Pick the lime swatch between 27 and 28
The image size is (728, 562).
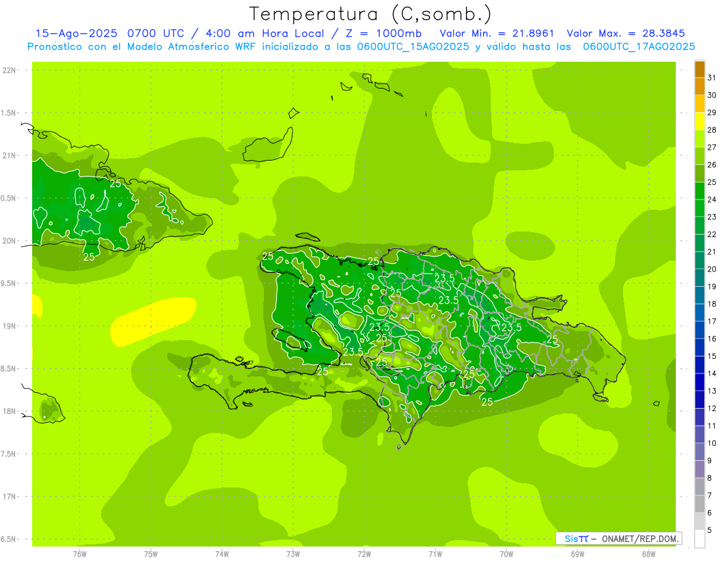pos(699,138)
